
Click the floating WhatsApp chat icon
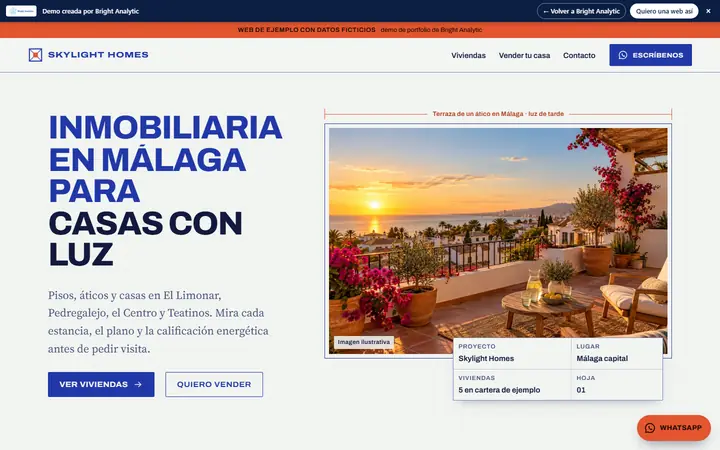click(x=650, y=428)
